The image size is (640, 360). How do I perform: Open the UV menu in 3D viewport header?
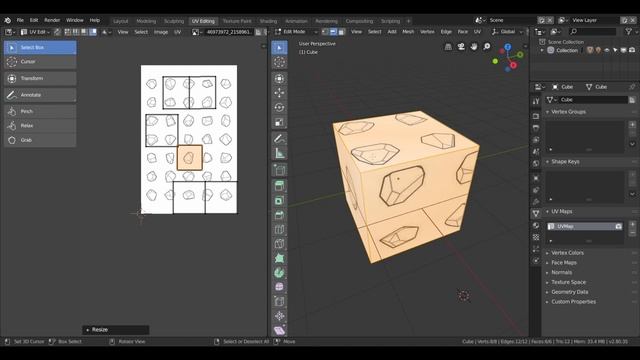coord(477,32)
